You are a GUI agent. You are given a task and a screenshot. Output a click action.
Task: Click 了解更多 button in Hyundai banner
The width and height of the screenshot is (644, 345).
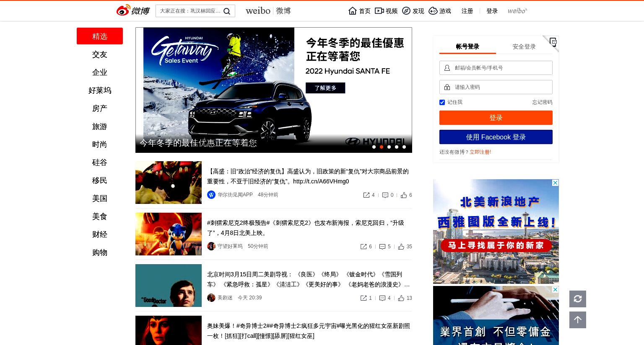pos(325,88)
